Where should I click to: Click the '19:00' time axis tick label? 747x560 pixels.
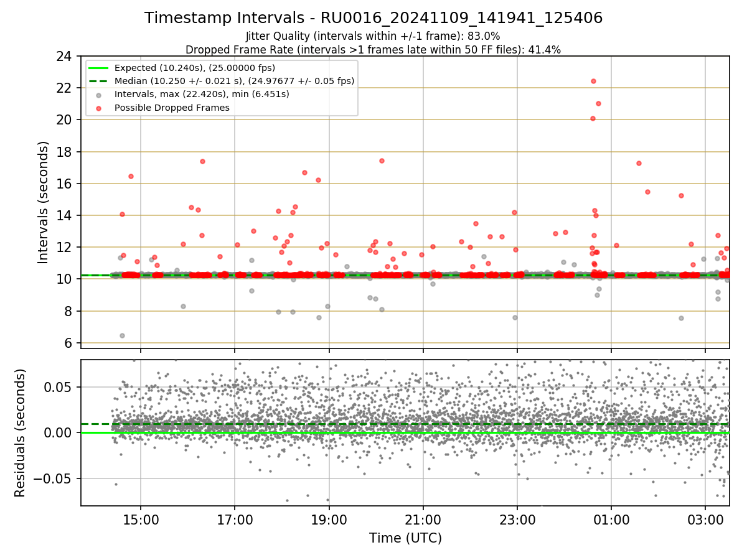tap(329, 520)
